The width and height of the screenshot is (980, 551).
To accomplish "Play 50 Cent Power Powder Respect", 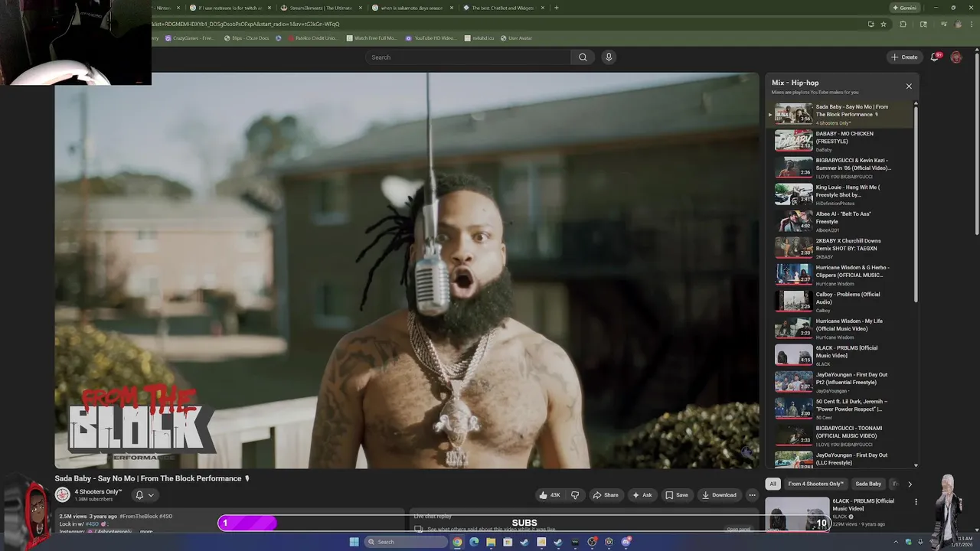I will [x=840, y=409].
